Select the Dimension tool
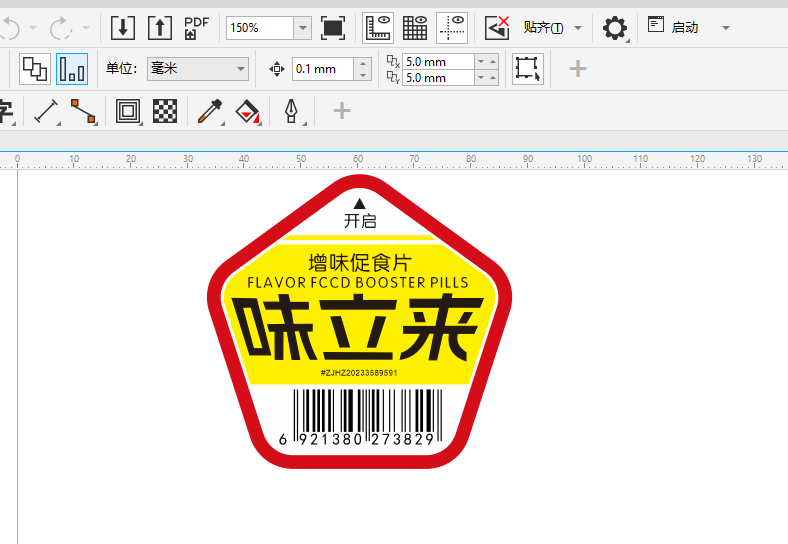Viewport: 788px width, 544px height. 46,111
